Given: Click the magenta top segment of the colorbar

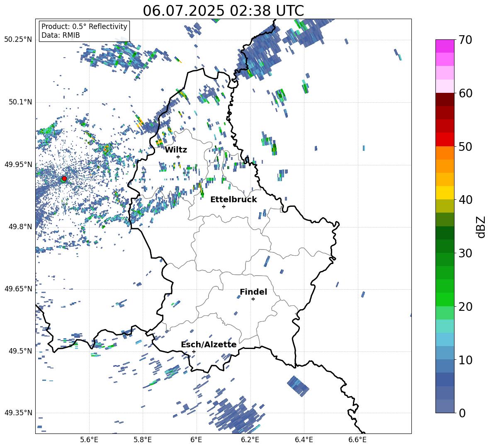Looking at the screenshot, I should tap(445, 46).
